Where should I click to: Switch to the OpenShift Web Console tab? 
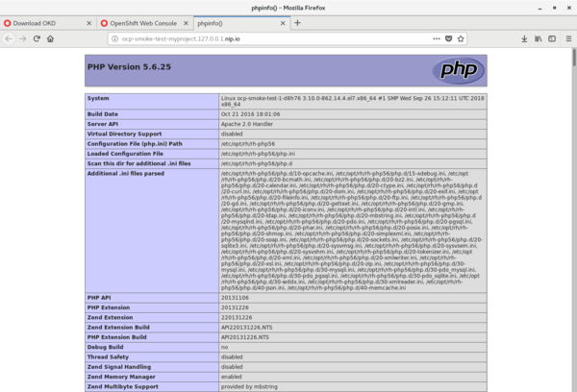[x=142, y=21]
